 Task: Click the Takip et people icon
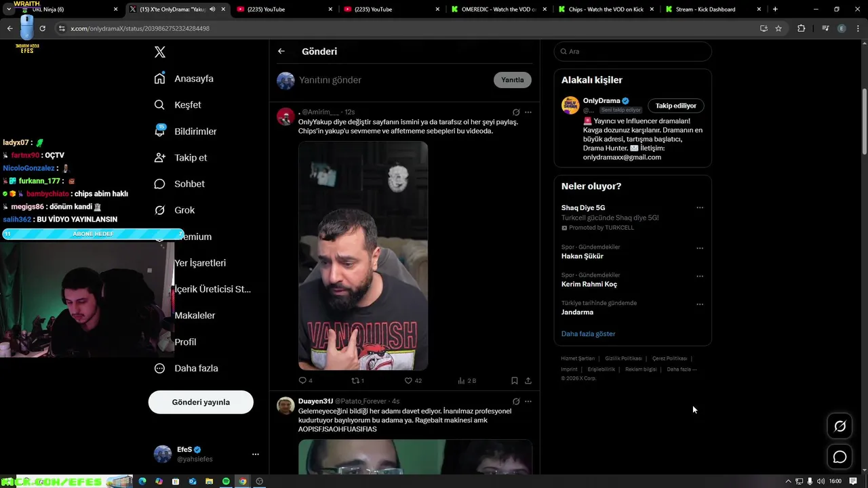(x=160, y=157)
